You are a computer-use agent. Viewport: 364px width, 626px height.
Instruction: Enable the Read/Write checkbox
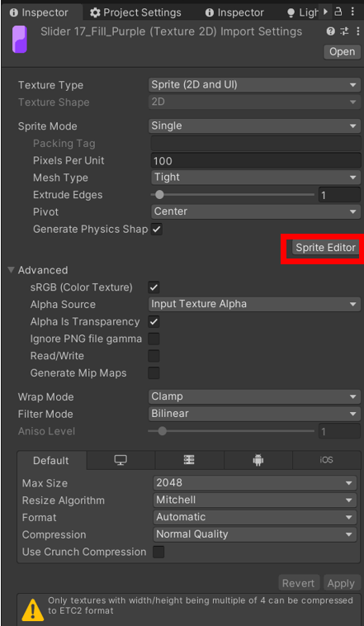click(x=154, y=356)
